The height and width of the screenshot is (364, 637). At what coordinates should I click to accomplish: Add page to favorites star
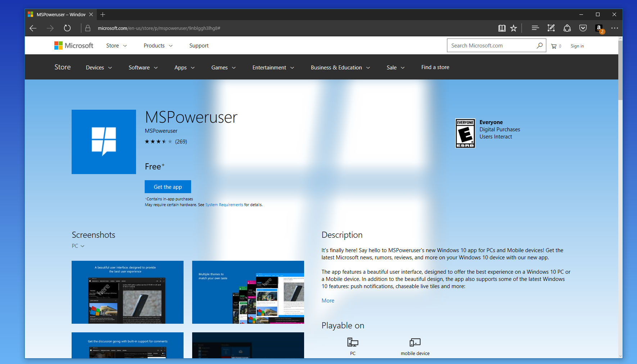tap(514, 28)
